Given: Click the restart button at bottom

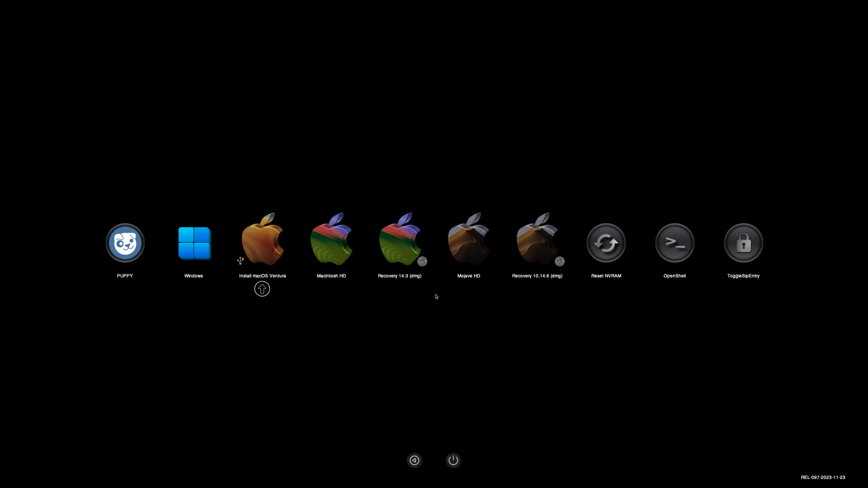Looking at the screenshot, I should (415, 460).
